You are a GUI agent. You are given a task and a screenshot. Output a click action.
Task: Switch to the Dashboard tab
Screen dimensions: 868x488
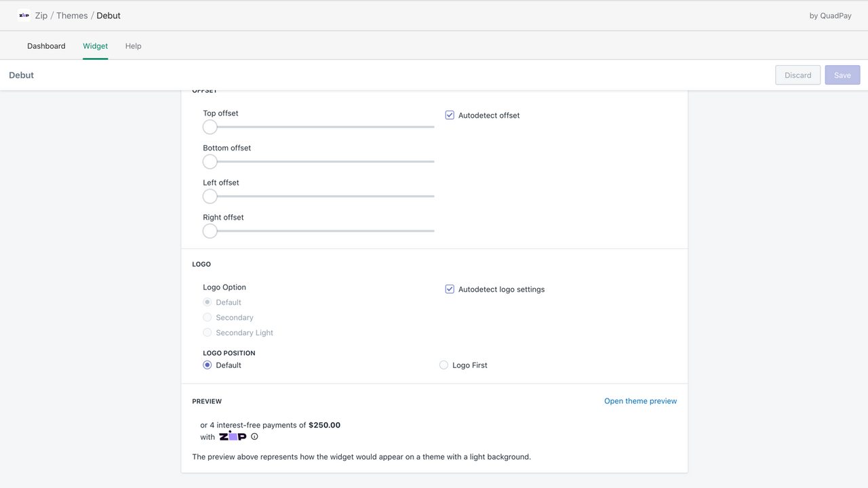click(46, 46)
